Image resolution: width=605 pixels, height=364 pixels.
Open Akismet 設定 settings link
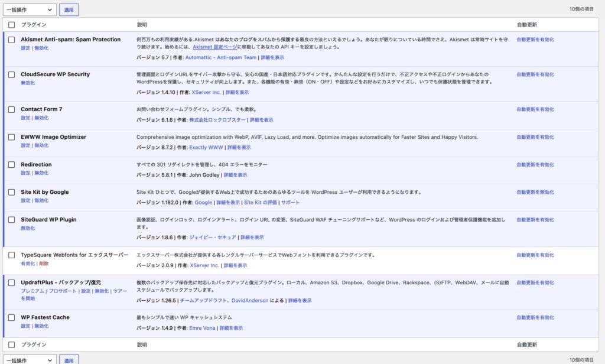tap(25, 48)
